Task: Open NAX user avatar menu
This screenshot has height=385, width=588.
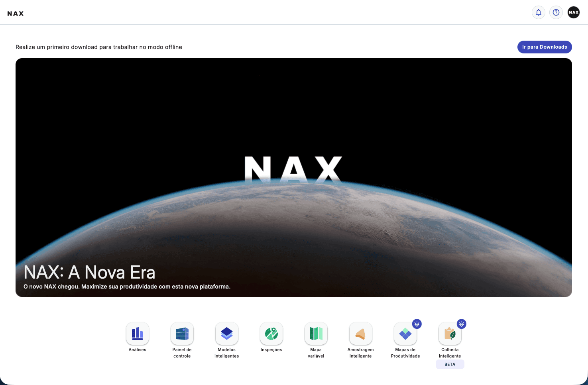Action: pyautogui.click(x=574, y=12)
